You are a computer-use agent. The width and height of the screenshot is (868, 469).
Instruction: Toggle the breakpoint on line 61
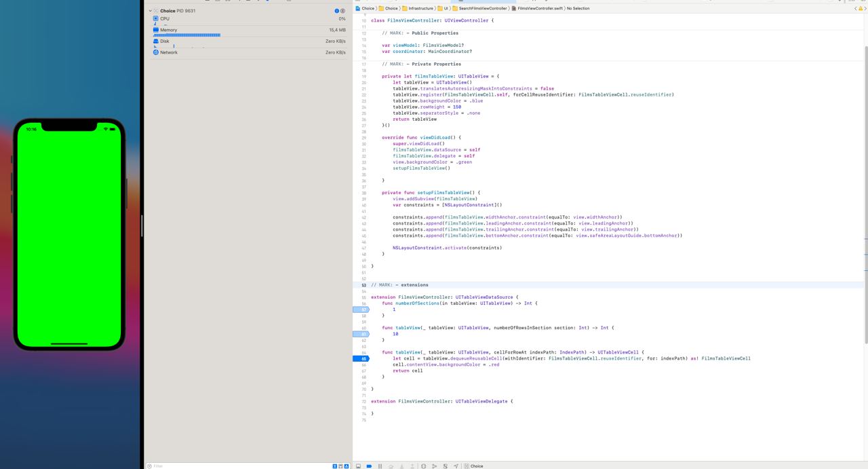click(x=361, y=334)
